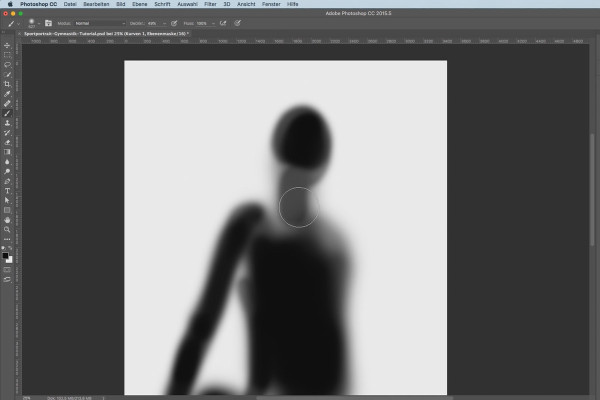Change the screen mode
The height and width of the screenshot is (400, 600).
pos(7,279)
